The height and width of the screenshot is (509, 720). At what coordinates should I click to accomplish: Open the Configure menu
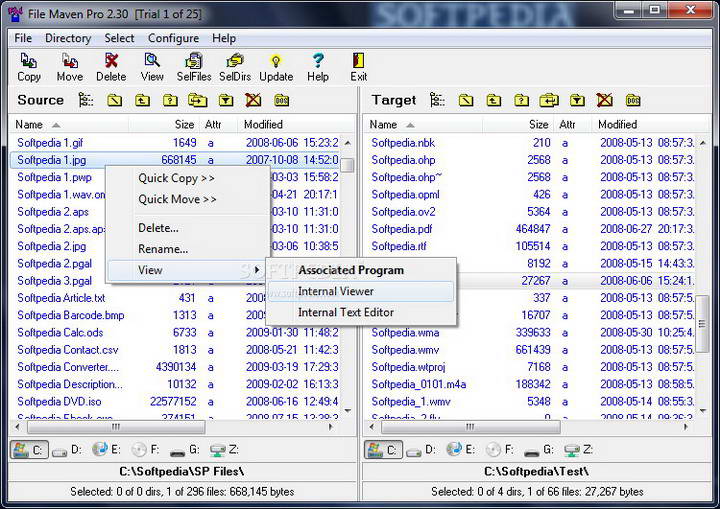click(x=174, y=38)
